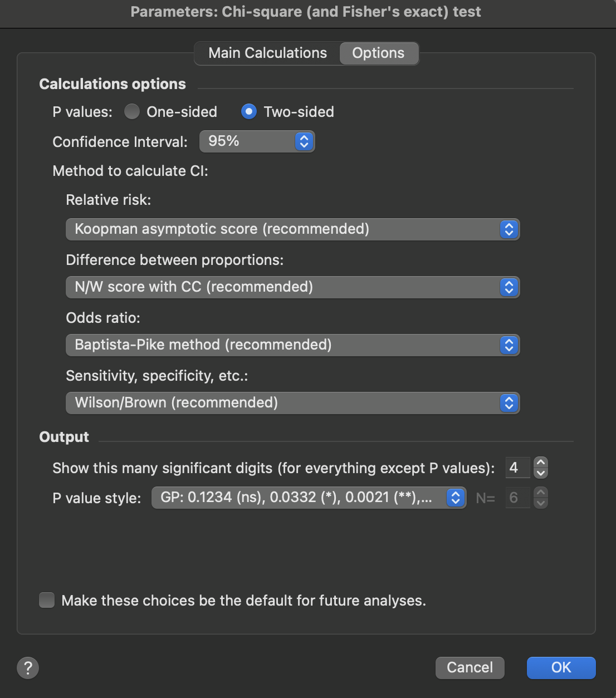Image resolution: width=616 pixels, height=698 pixels.
Task: Select Two-sided P values radio button
Action: click(249, 112)
